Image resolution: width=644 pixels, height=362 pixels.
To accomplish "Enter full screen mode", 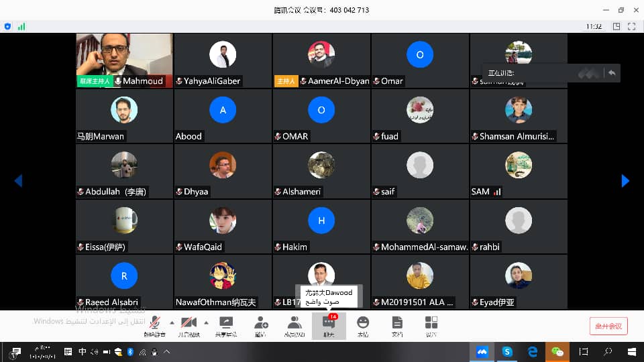I will click(631, 27).
